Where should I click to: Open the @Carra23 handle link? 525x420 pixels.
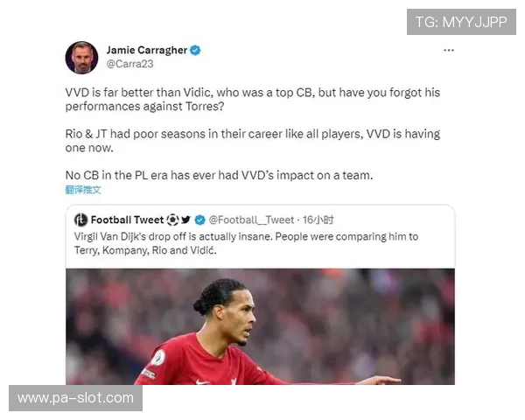click(129, 64)
